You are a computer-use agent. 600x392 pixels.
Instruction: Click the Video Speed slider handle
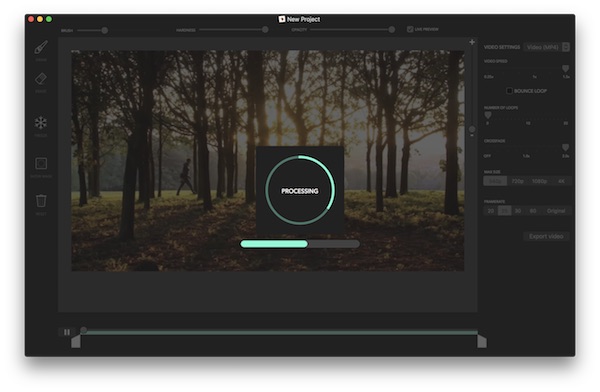(565, 69)
